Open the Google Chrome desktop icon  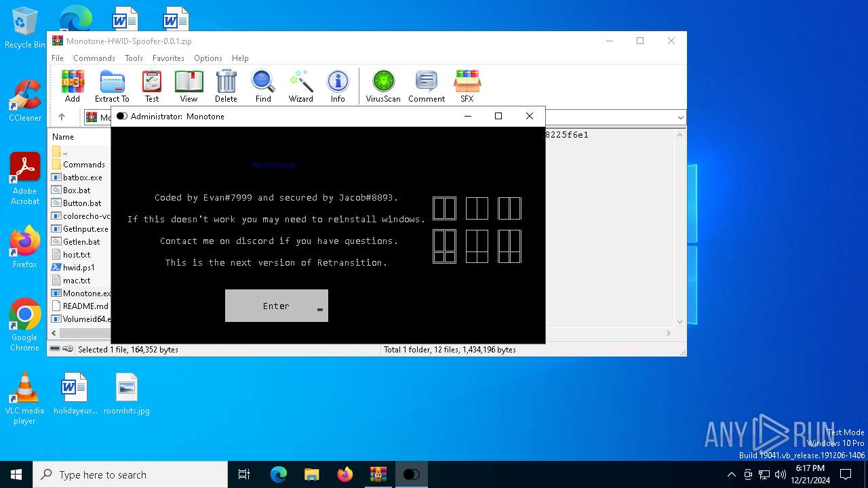click(x=25, y=325)
